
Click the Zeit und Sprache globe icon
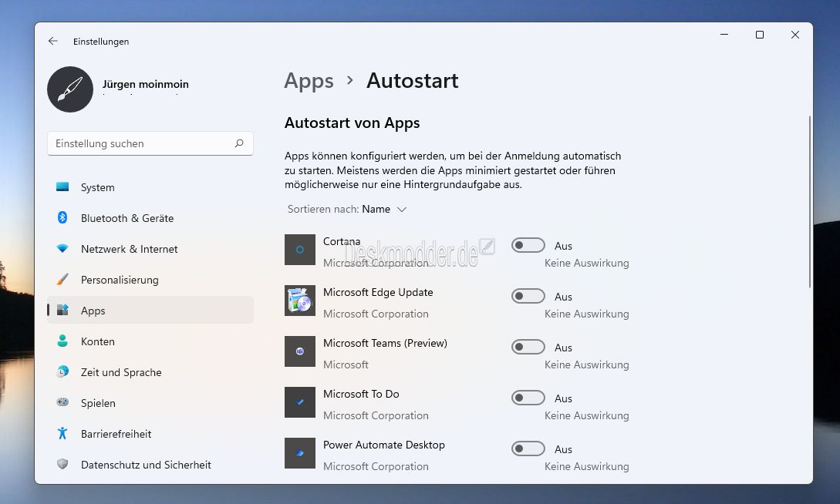pos(62,371)
